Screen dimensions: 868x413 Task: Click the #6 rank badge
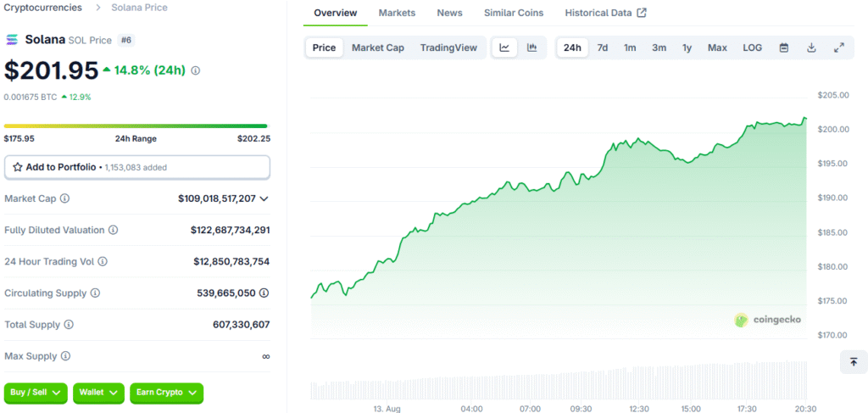point(126,40)
